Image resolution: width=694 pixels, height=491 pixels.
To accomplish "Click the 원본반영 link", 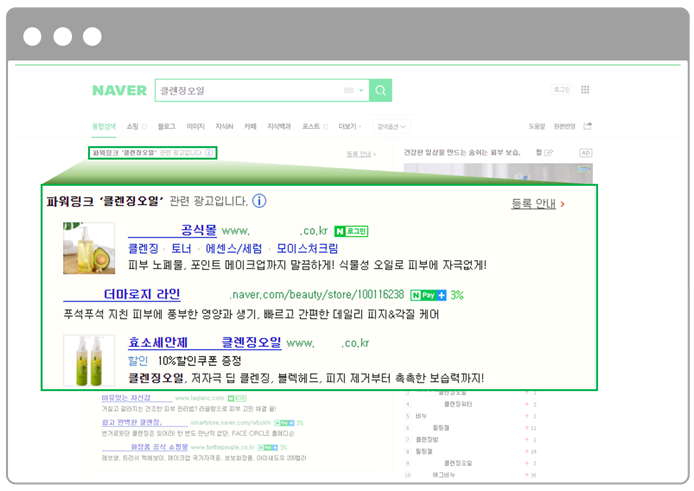I will (564, 127).
